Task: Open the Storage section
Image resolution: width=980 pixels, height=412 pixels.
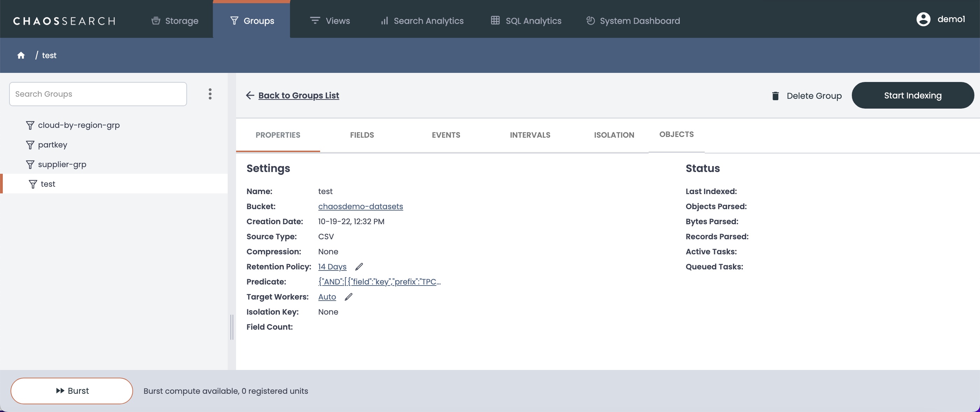Action: click(x=175, y=21)
